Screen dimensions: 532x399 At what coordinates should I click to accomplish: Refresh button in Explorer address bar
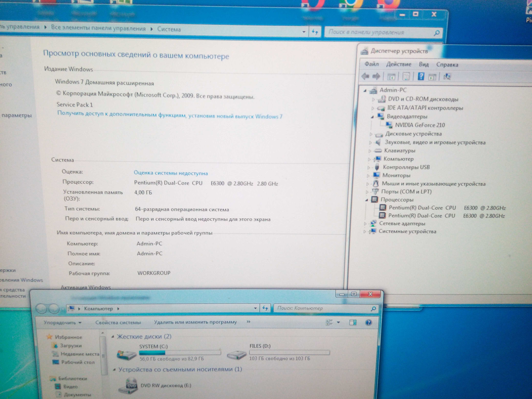[265, 308]
